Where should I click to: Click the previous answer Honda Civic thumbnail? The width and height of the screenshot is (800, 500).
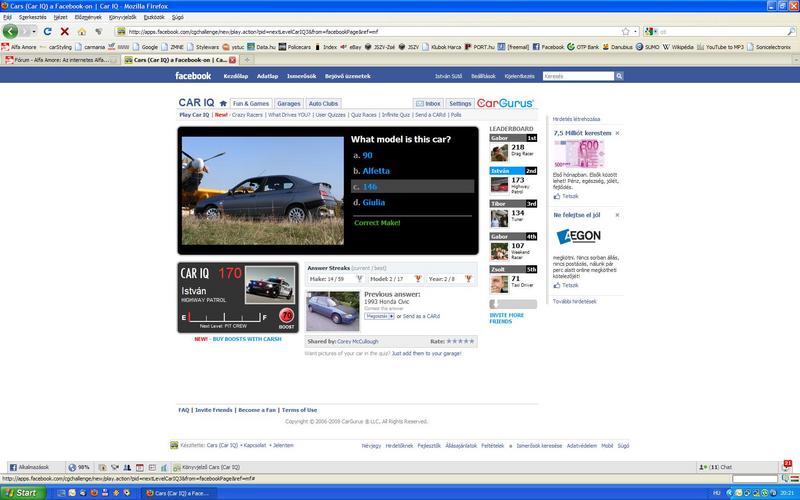(x=333, y=311)
